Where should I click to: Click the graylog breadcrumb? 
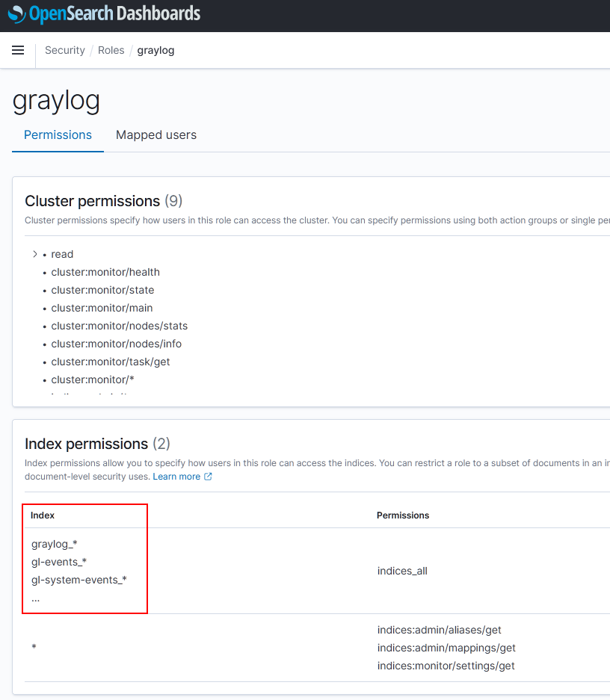155,51
